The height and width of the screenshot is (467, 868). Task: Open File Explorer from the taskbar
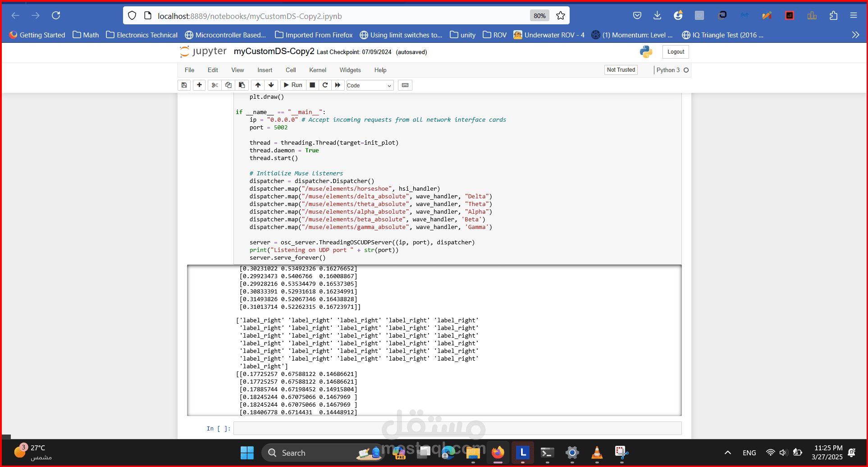coord(473,453)
